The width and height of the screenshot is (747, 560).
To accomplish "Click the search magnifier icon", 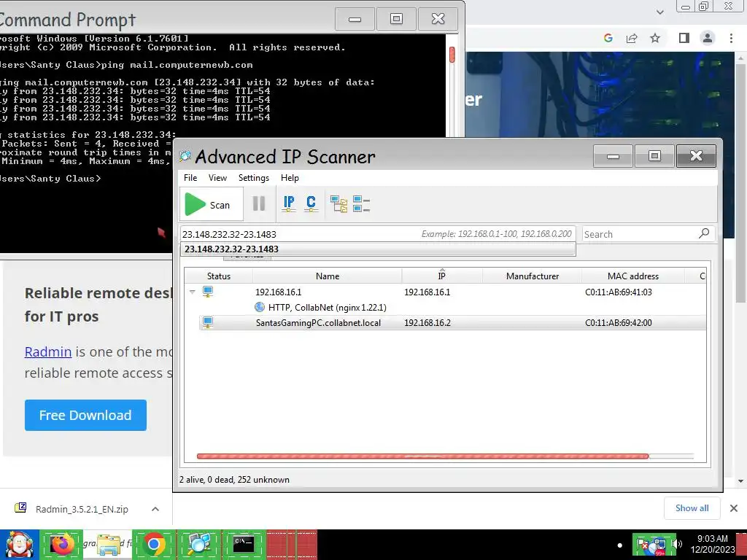I will pos(704,233).
